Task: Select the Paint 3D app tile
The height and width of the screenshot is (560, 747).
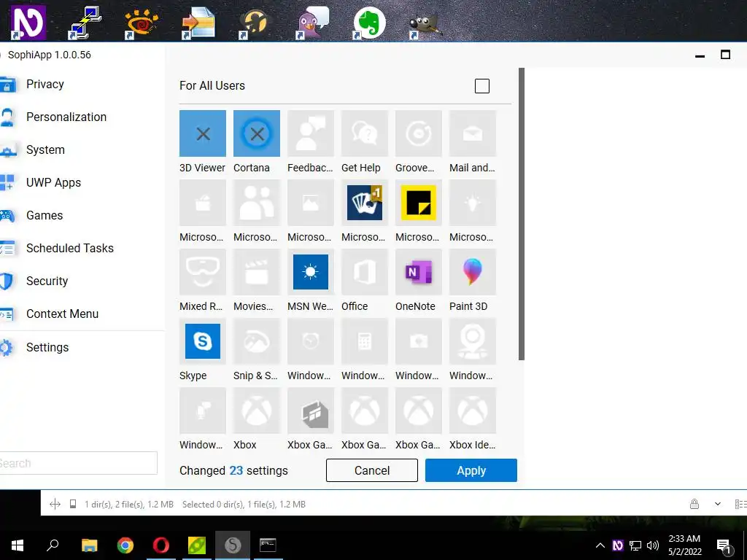Action: click(473, 272)
